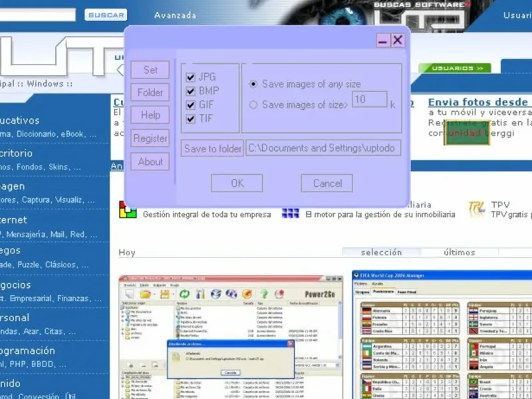The height and width of the screenshot is (399, 532).
Task: Click the BUSCAR search button
Action: click(x=106, y=15)
